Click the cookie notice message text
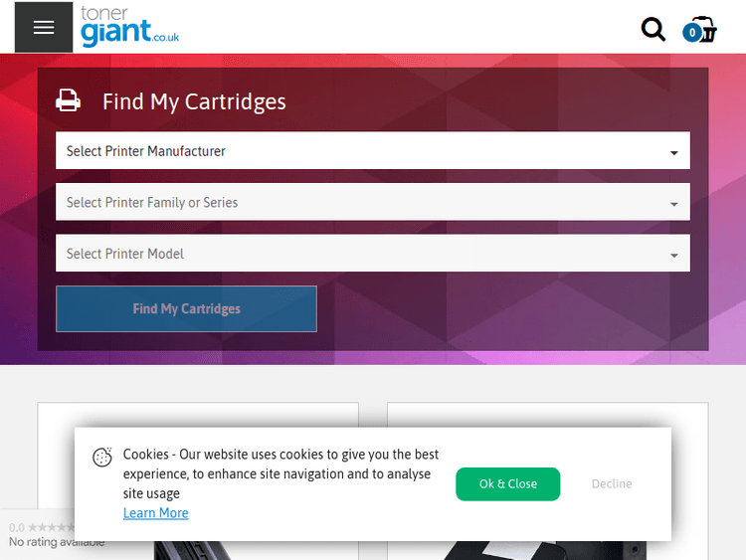746x560 pixels. (x=279, y=473)
